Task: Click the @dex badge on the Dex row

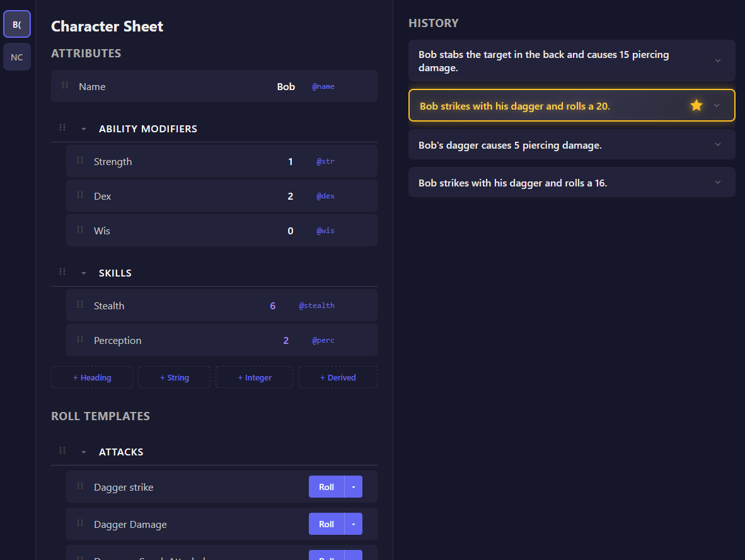Action: click(x=325, y=196)
